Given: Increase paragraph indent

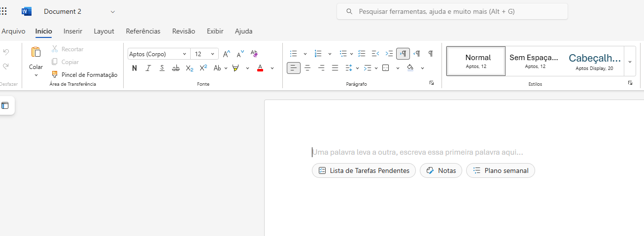Looking at the screenshot, I should coord(389,54).
